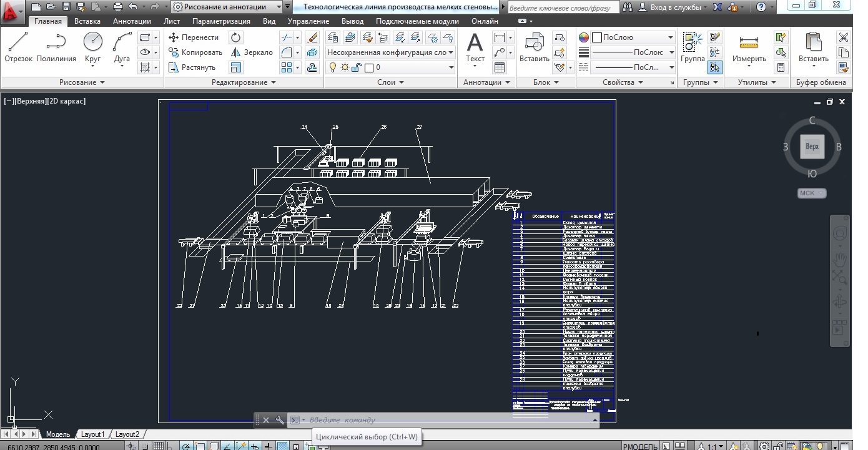Click the Растянуть (stretch) tool
868x450 pixels.
pos(192,67)
